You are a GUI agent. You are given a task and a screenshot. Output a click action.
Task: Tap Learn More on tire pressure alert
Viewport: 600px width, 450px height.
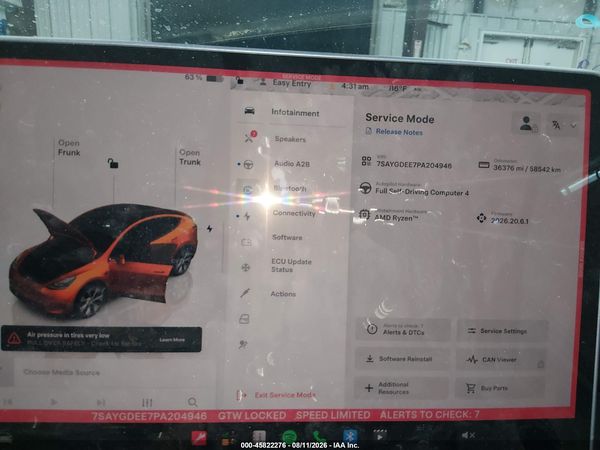click(x=172, y=340)
